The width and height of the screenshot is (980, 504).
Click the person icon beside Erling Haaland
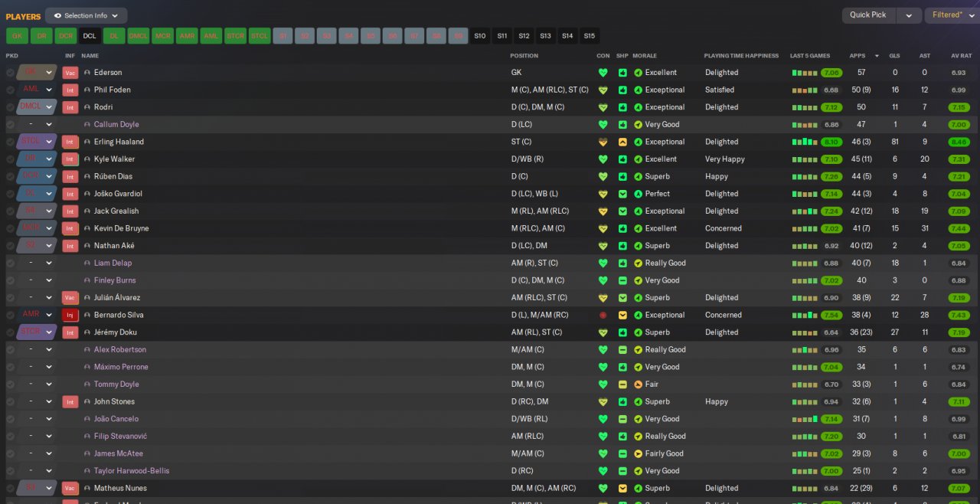tap(87, 142)
